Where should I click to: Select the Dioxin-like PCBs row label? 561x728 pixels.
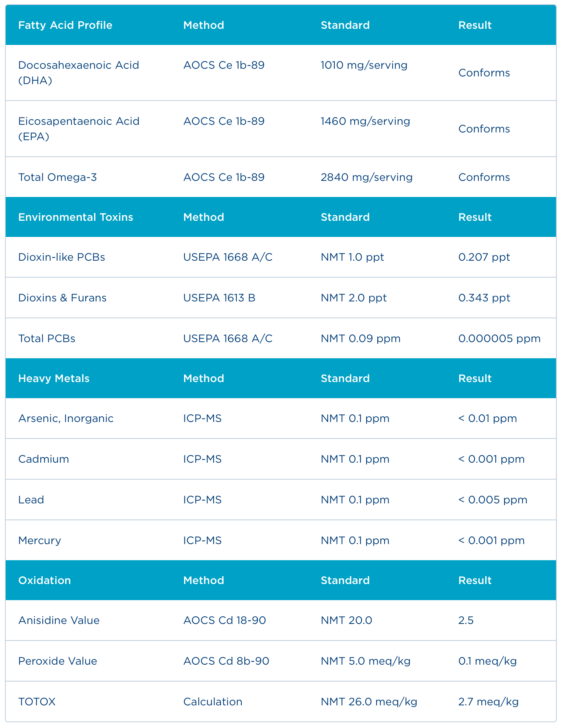[61, 257]
